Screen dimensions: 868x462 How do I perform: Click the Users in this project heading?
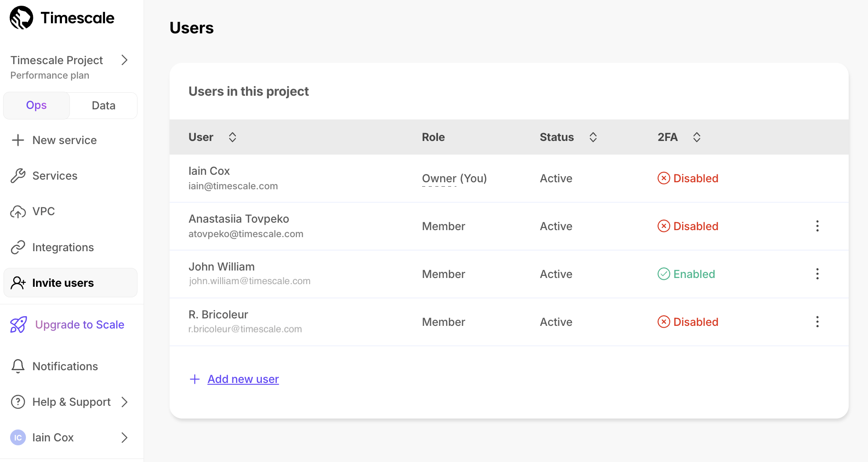(x=249, y=91)
